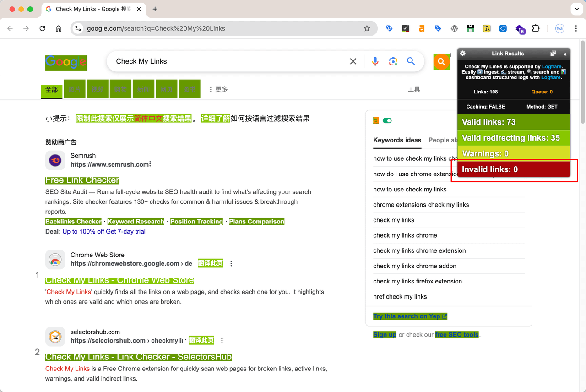Toggle the green SEO sidebar switch
Screen dimensions: 586x392
[387, 121]
